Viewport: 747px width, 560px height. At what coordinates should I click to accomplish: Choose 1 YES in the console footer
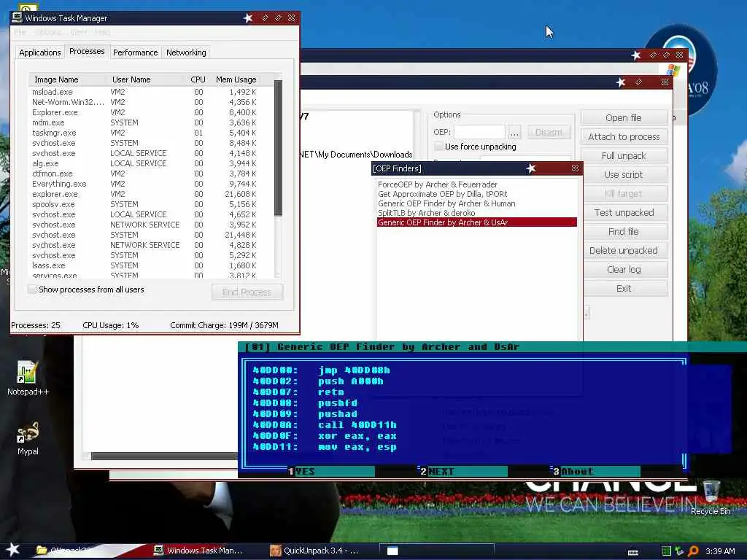pyautogui.click(x=331, y=472)
